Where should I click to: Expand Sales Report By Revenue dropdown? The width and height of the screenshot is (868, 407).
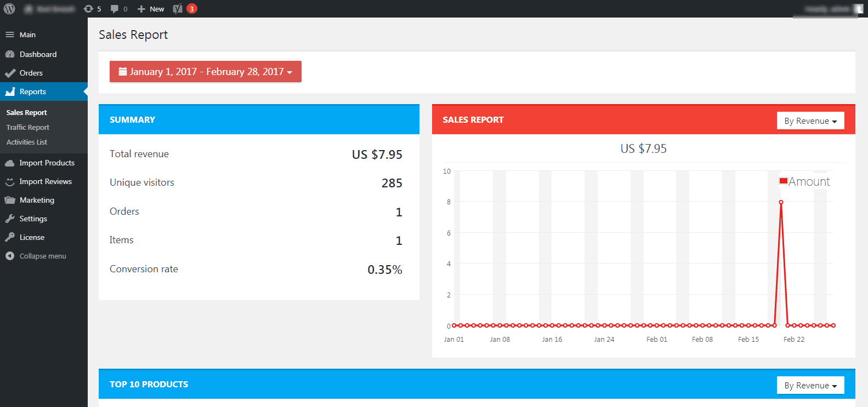810,121
